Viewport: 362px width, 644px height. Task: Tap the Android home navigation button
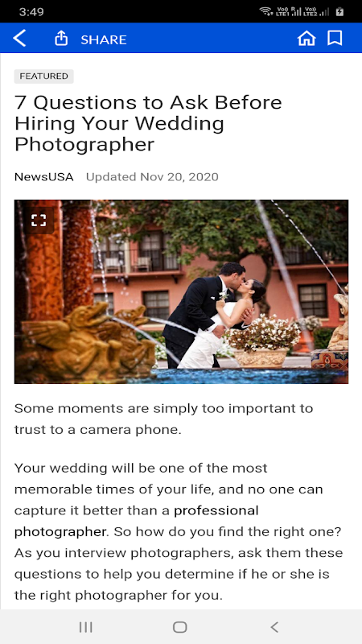click(x=179, y=627)
